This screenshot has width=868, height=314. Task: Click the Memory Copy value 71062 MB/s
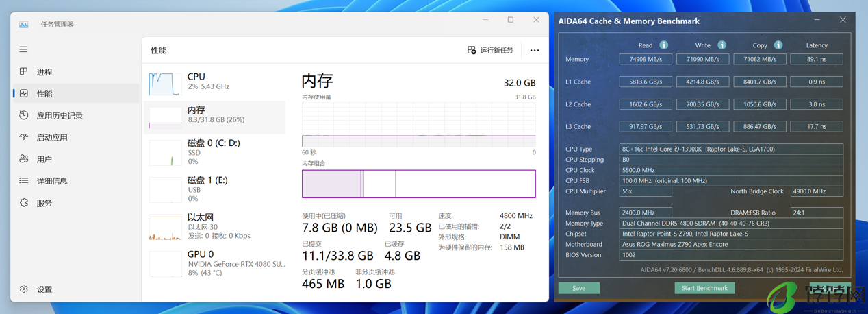[x=760, y=60]
